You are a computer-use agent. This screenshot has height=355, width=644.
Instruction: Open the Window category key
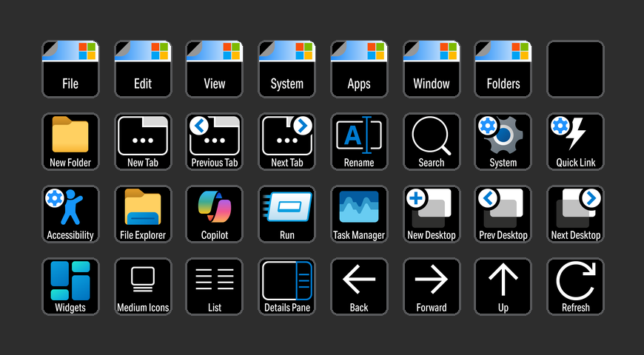pyautogui.click(x=432, y=69)
